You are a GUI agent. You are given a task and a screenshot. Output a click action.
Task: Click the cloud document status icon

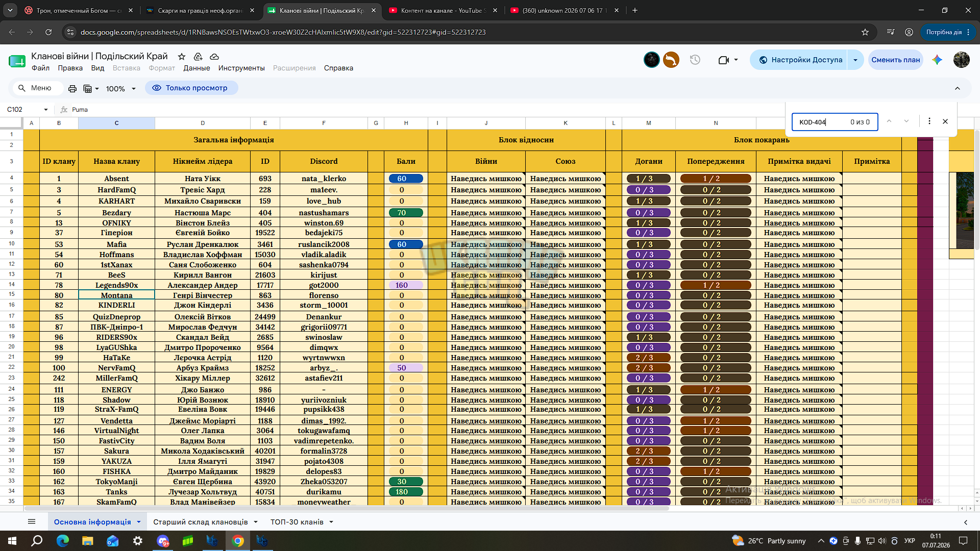pyautogui.click(x=214, y=57)
